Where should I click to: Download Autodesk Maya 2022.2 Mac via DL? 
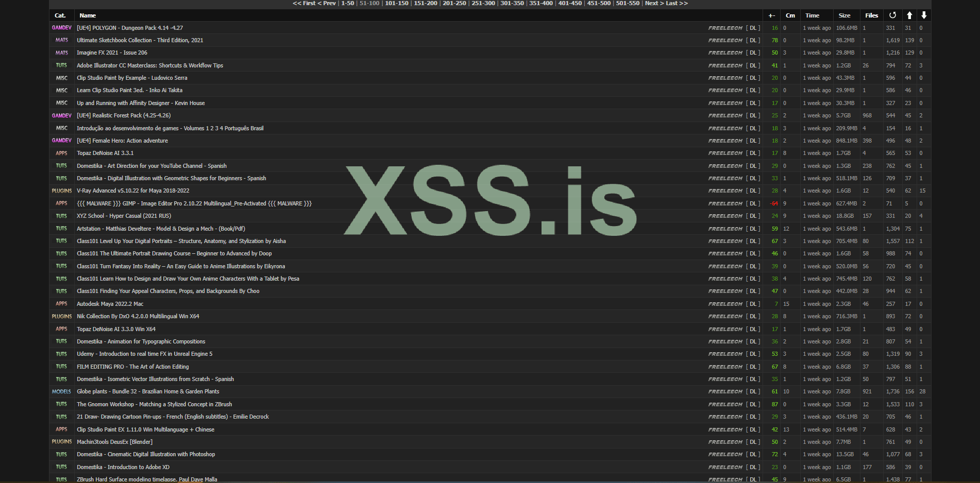pyautogui.click(x=753, y=304)
